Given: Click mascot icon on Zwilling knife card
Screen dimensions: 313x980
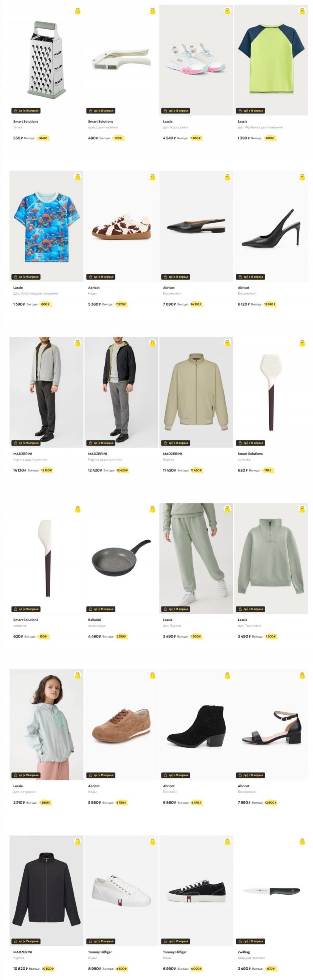Looking at the screenshot, I should coord(302,841).
